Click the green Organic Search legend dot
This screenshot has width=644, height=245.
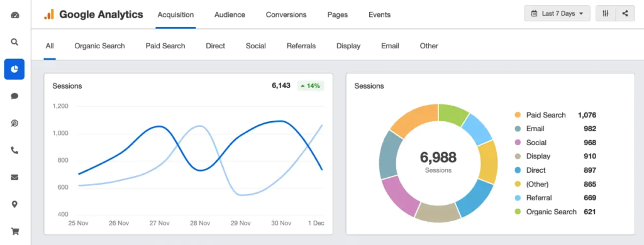tap(518, 212)
